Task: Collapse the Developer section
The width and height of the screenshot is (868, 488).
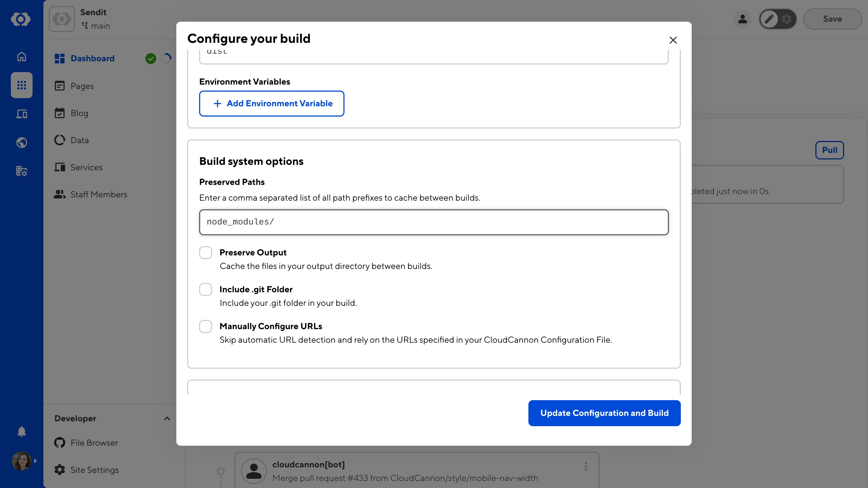Action: 167,419
